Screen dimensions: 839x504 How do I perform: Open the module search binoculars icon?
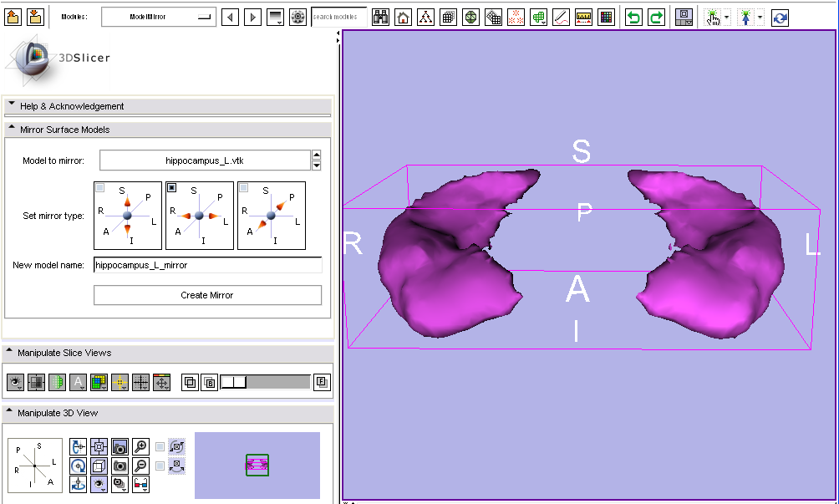point(380,17)
